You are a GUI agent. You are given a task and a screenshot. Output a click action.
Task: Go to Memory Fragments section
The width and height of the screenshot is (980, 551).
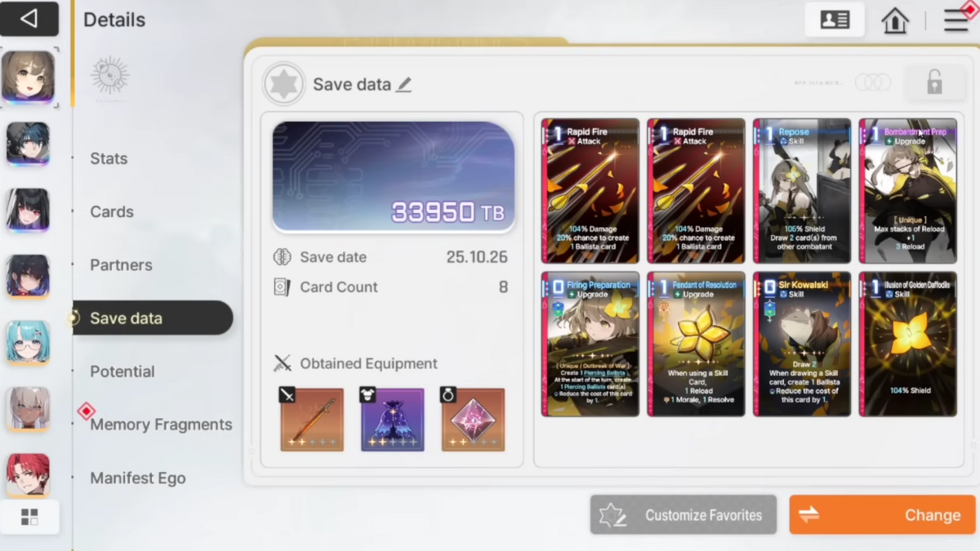coord(161,424)
